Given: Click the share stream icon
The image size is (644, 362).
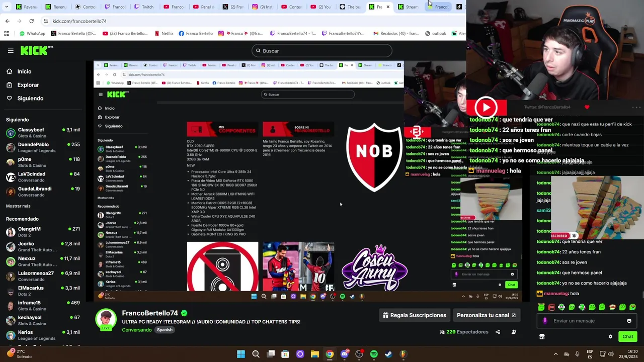Looking at the screenshot, I should point(498,332).
